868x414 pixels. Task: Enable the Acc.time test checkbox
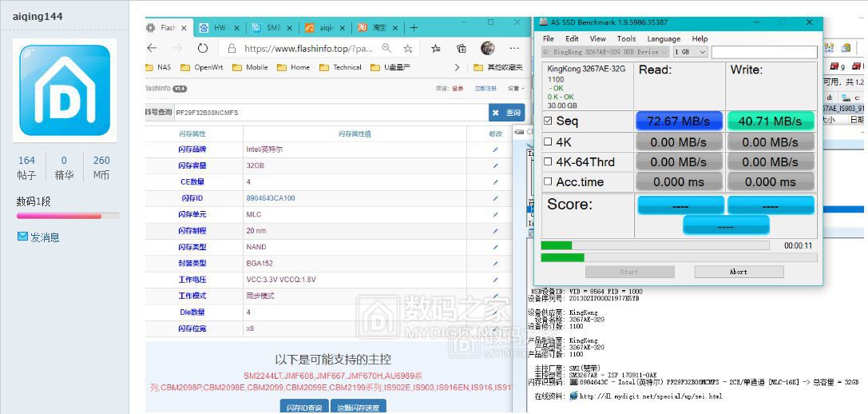pyautogui.click(x=548, y=181)
